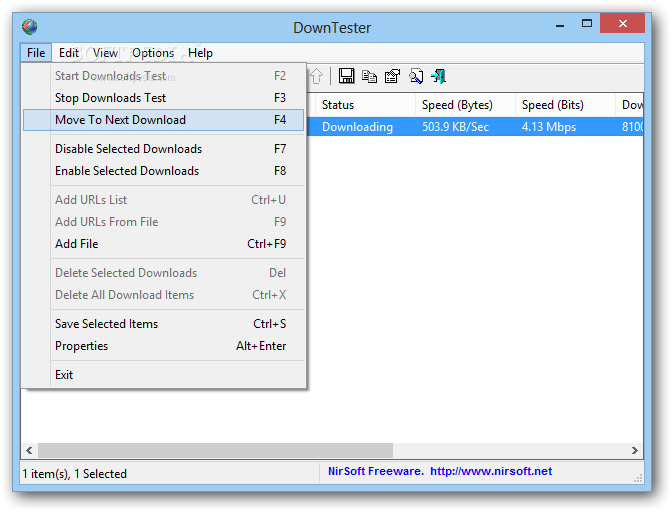
Task: Open the Edit menu
Action: click(69, 53)
